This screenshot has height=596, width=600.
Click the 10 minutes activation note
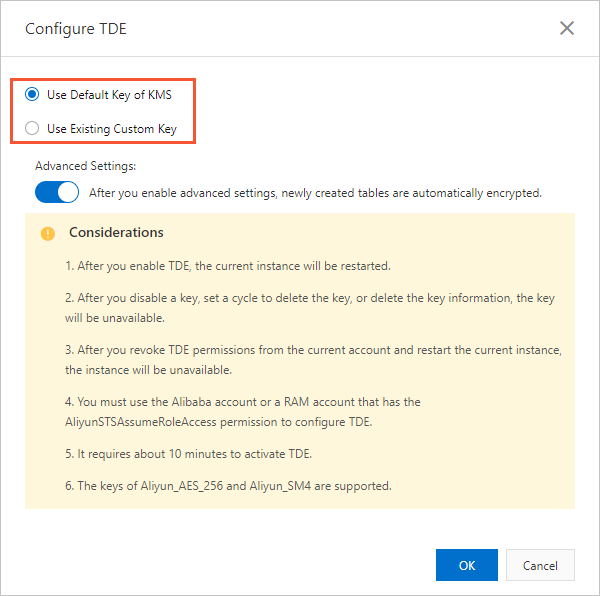pyautogui.click(x=188, y=454)
